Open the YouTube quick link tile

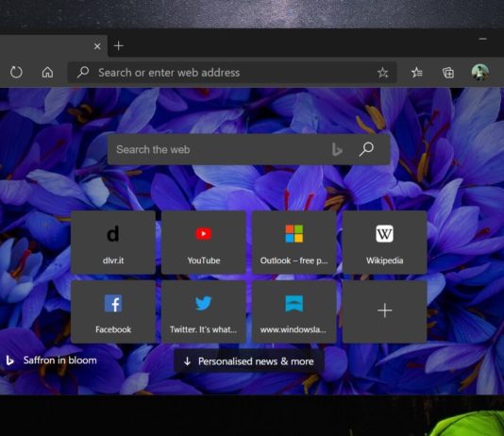(x=204, y=243)
